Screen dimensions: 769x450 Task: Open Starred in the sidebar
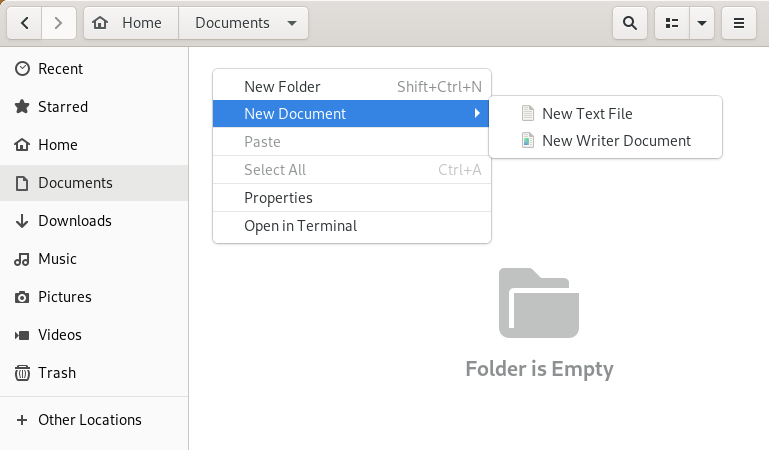[62, 107]
